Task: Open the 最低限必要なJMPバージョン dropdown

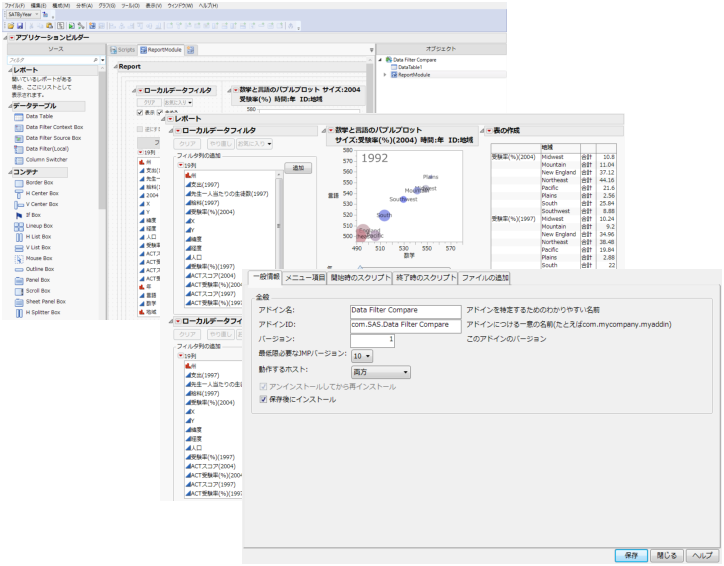Action: tap(362, 356)
